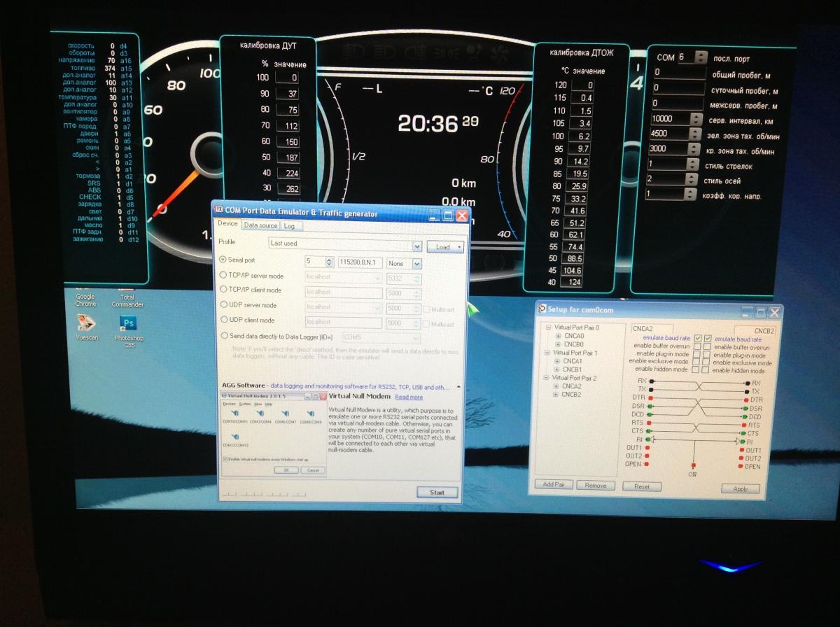
Task: Select UDP client mode radio button
Action: (223, 320)
